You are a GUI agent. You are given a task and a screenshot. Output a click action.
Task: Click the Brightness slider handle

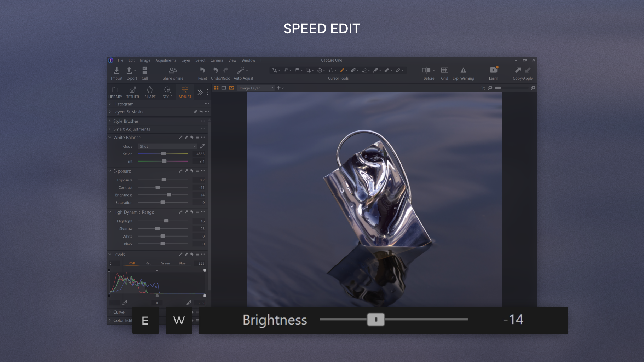pyautogui.click(x=376, y=320)
